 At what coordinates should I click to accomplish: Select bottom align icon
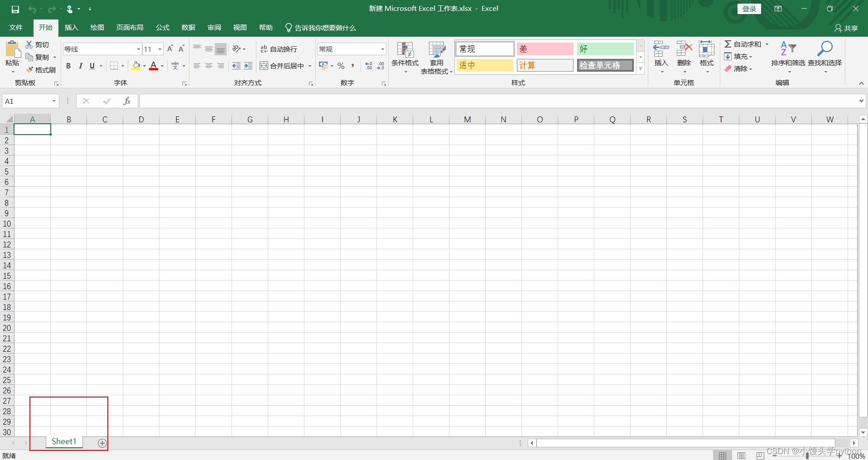(x=221, y=49)
